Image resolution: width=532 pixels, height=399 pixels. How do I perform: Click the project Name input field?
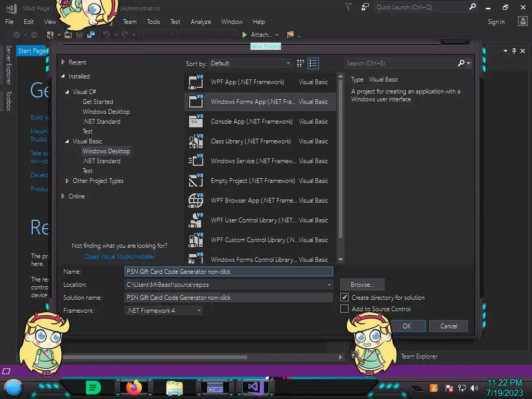(229, 271)
